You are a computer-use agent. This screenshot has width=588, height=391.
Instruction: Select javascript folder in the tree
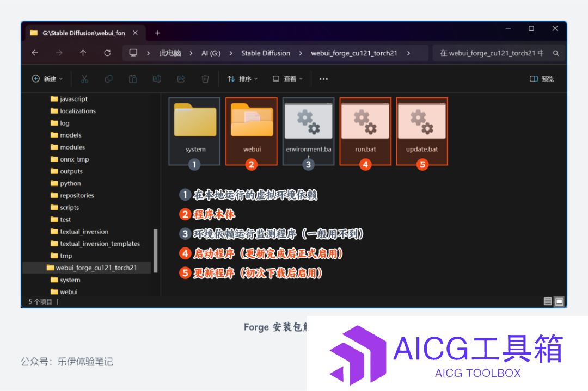pyautogui.click(x=69, y=99)
